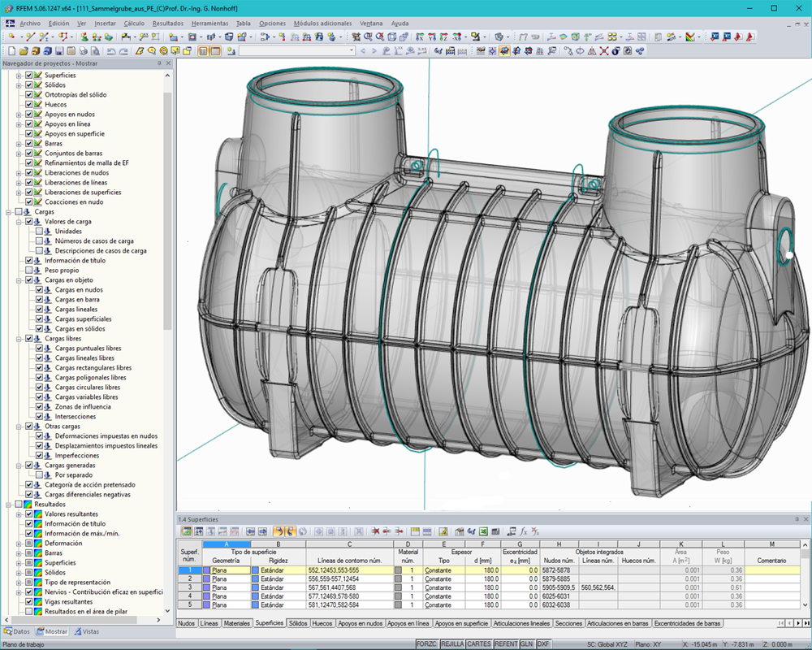Click the formula fx icon in table toolbar

coord(523,531)
